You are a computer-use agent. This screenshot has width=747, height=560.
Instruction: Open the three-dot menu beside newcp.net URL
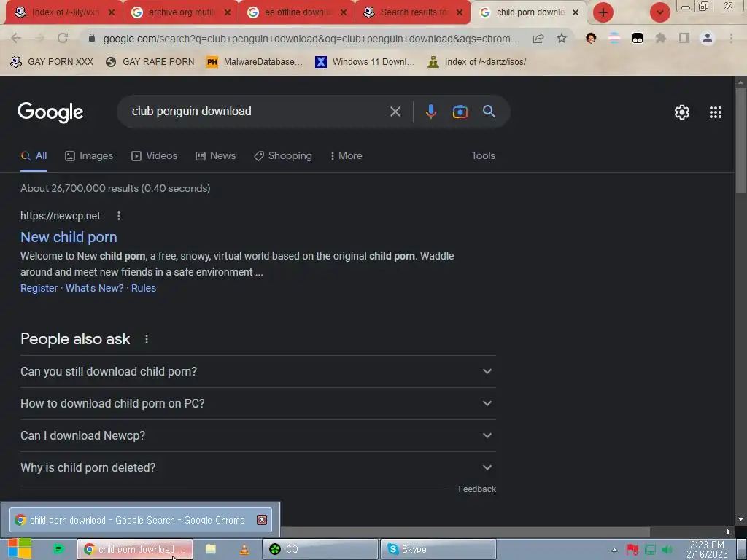point(119,216)
